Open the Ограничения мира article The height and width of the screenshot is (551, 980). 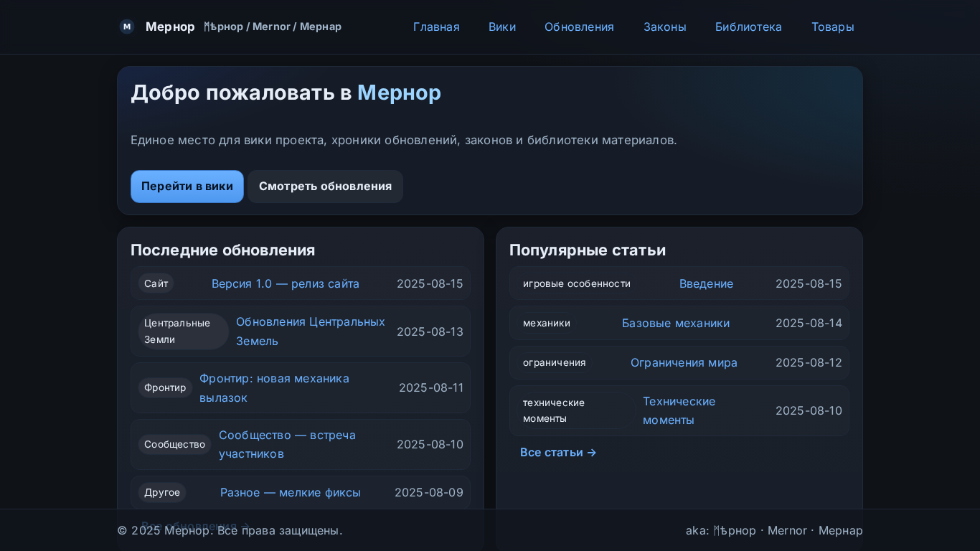pyautogui.click(x=684, y=362)
